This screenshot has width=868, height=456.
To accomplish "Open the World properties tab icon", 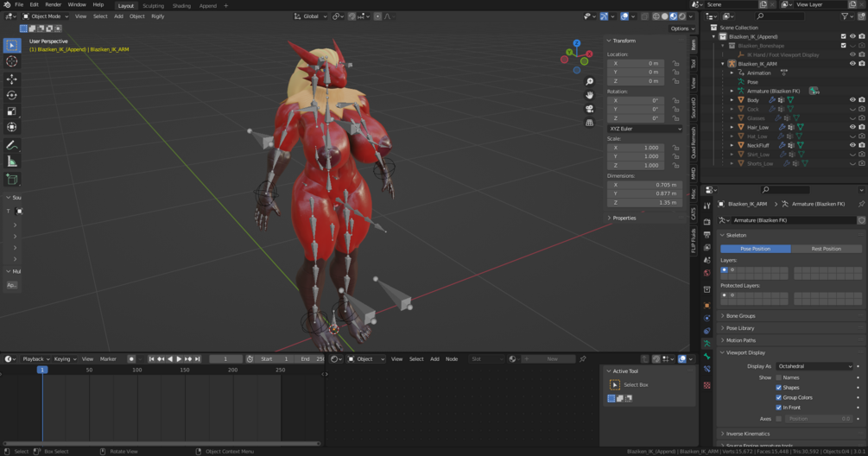I will coord(706,274).
